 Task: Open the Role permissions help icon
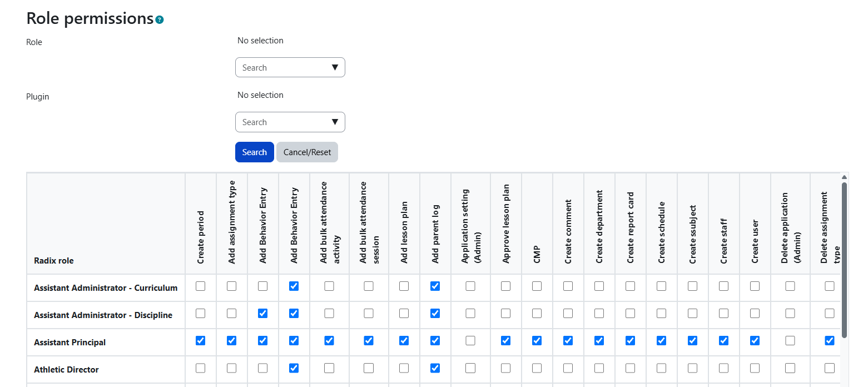click(160, 20)
